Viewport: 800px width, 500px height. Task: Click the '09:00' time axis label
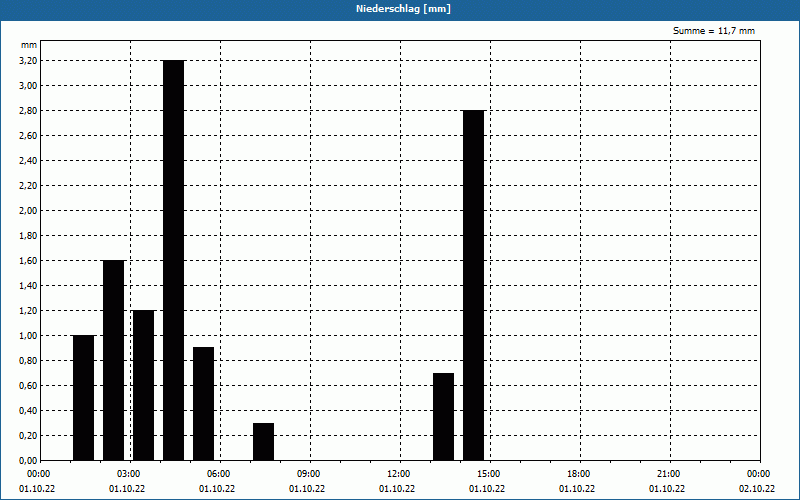309,474
